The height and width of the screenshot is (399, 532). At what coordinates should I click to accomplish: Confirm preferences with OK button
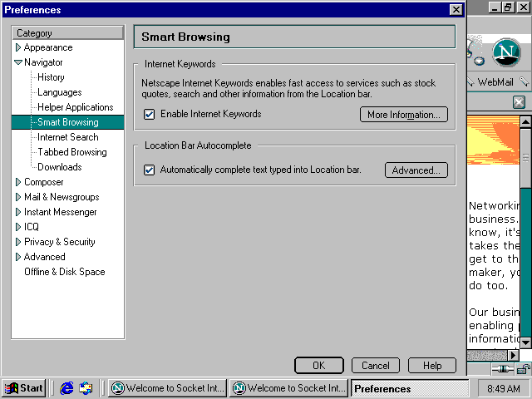pos(319,366)
